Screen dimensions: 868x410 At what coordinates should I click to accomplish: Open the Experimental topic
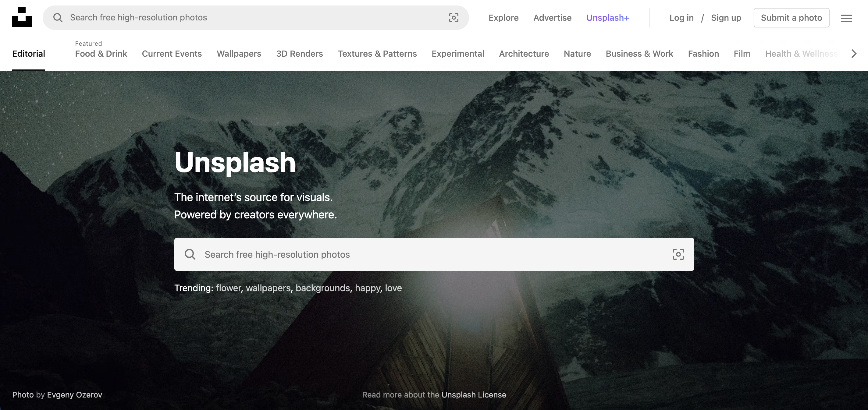pyautogui.click(x=458, y=54)
